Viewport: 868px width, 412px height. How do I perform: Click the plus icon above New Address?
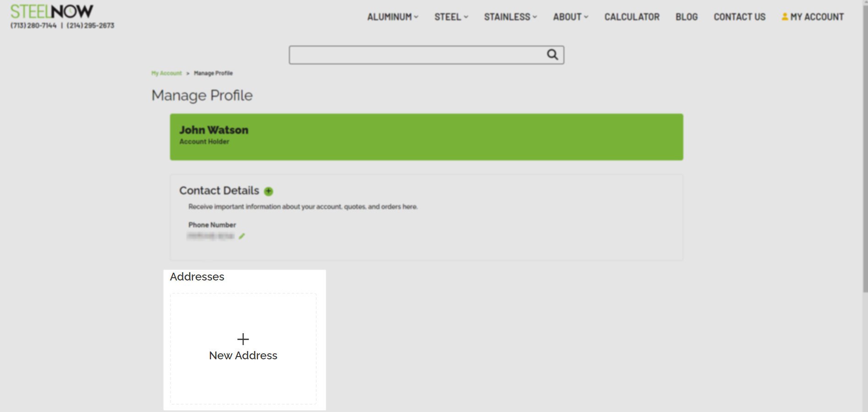pyautogui.click(x=243, y=339)
